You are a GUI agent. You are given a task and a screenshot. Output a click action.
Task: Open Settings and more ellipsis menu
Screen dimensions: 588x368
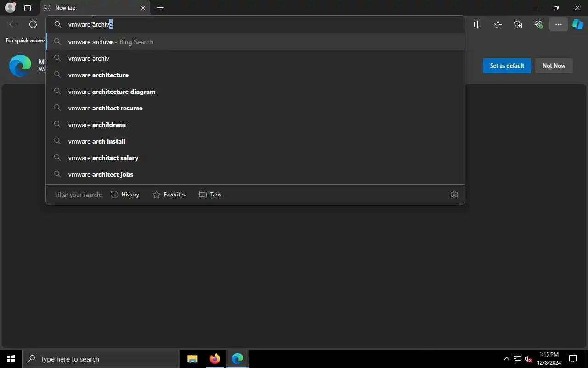pyautogui.click(x=559, y=24)
